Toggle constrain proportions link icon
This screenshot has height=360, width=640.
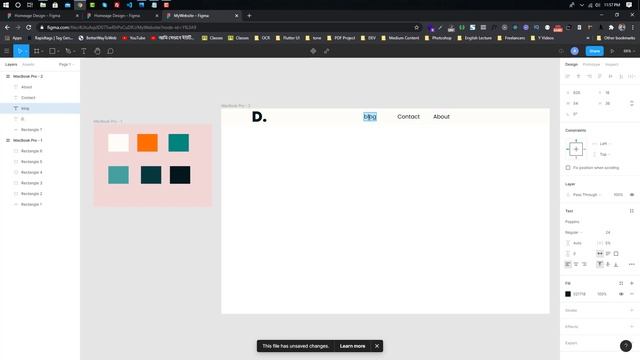(x=631, y=103)
